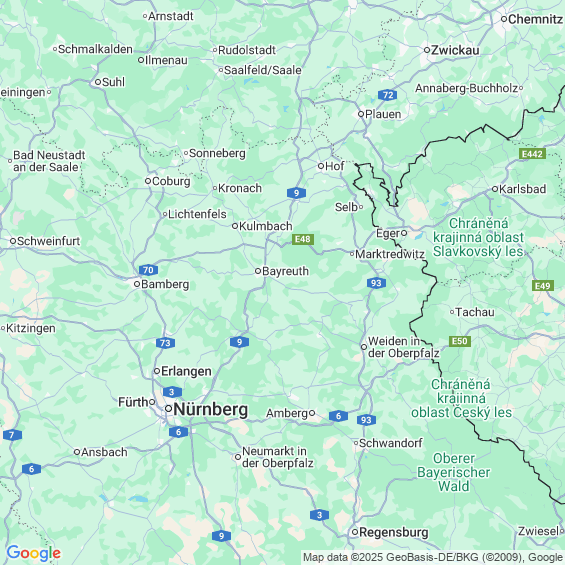Select the A7 shield at left edge
This screenshot has height=565, width=565.
click(x=12, y=435)
